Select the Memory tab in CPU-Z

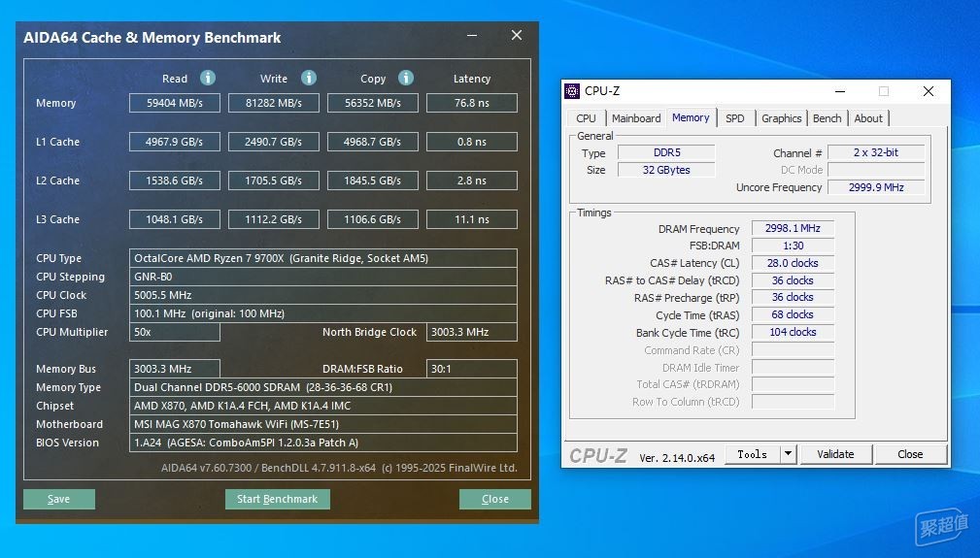pyautogui.click(x=691, y=117)
